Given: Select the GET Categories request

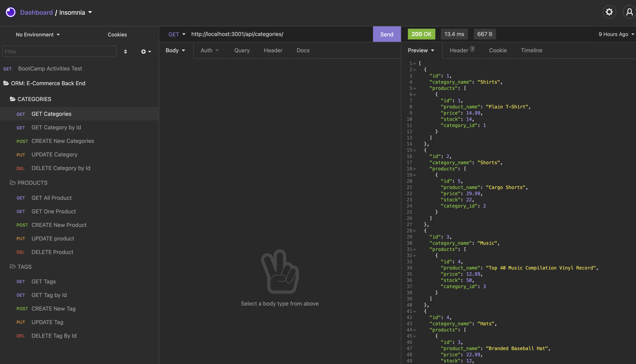Looking at the screenshot, I should coord(51,114).
